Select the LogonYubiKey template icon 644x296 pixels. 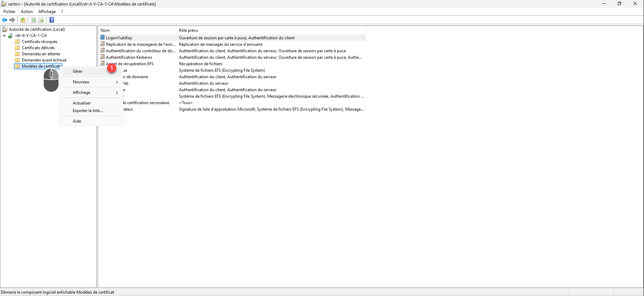point(102,38)
